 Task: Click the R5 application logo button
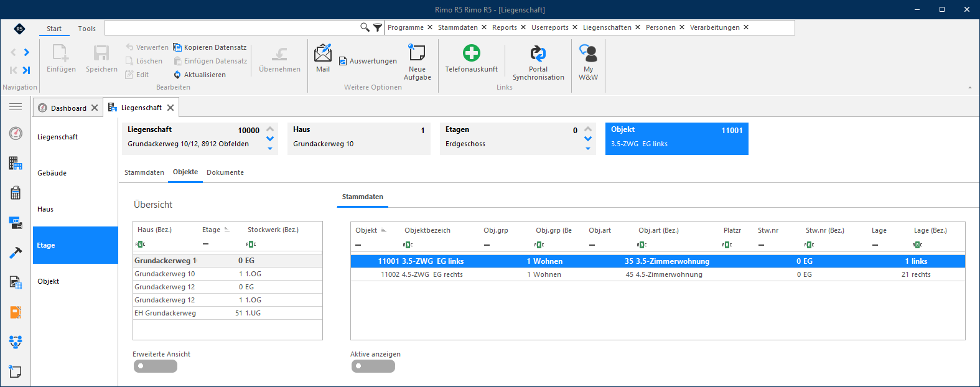point(19,29)
